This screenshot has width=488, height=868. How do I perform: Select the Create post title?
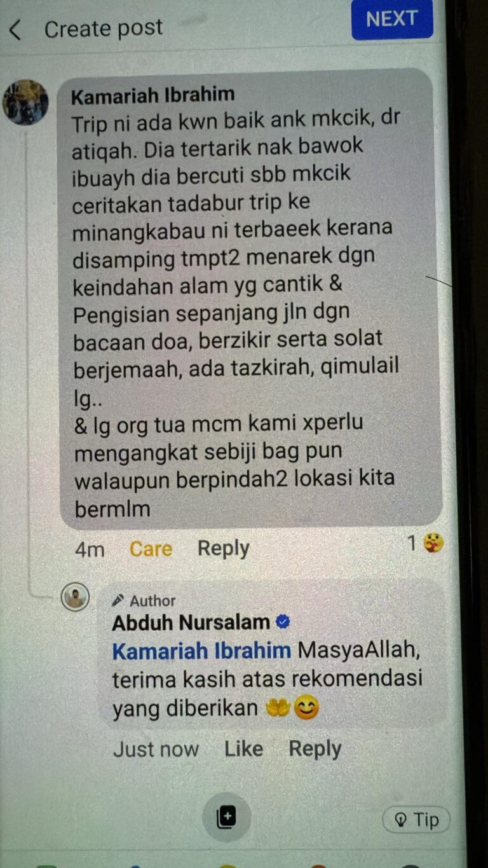tap(104, 29)
